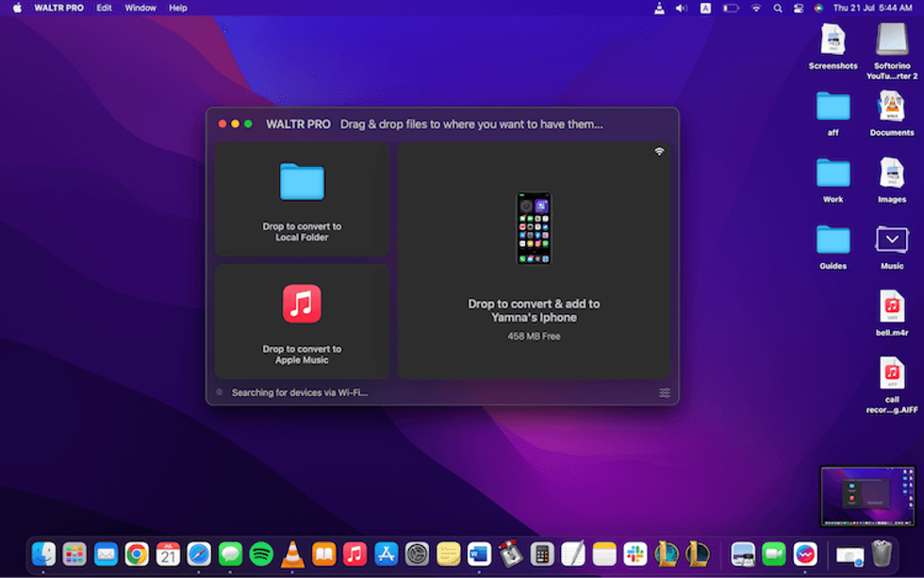Toggle Wi-Fi from the menu bar
The image size is (924, 578).
pyautogui.click(x=755, y=8)
